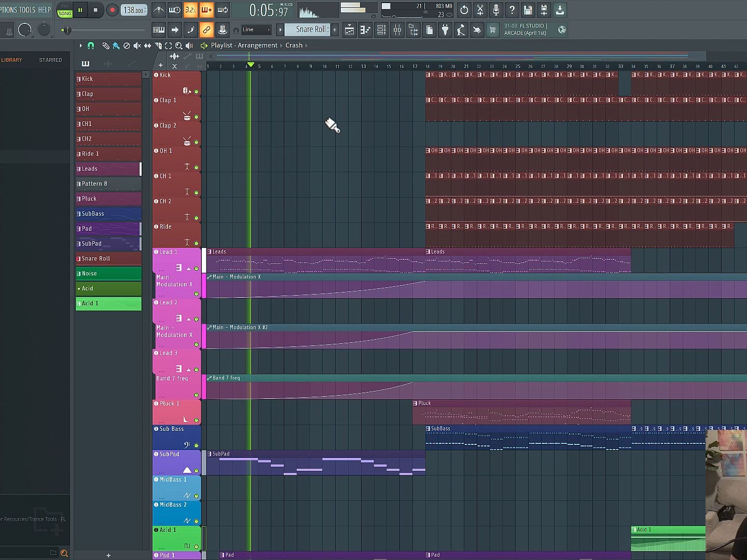The width and height of the screenshot is (747, 560).
Task: Pause playback with the pause button
Action: coord(80,10)
